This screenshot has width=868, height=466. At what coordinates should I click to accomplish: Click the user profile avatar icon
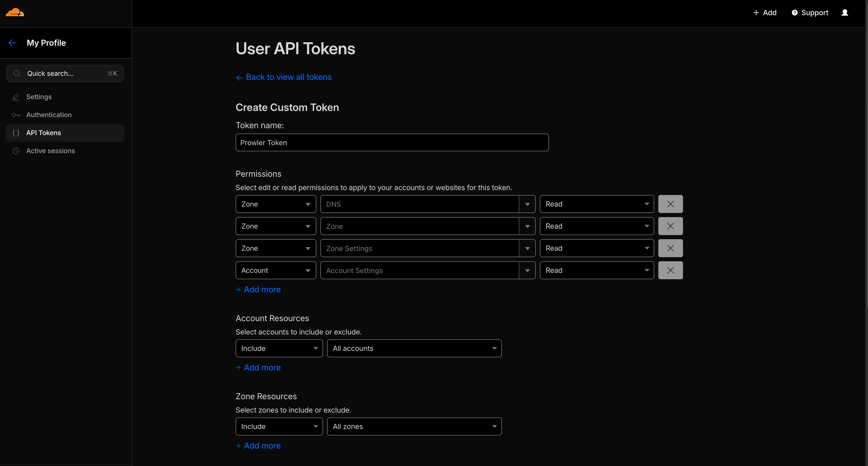845,13
